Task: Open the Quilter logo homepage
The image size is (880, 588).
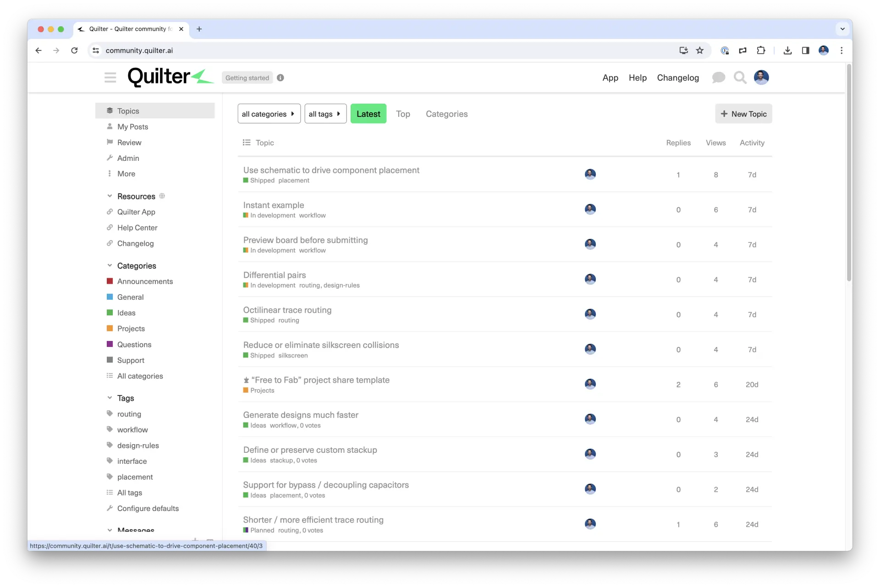Action: [170, 77]
